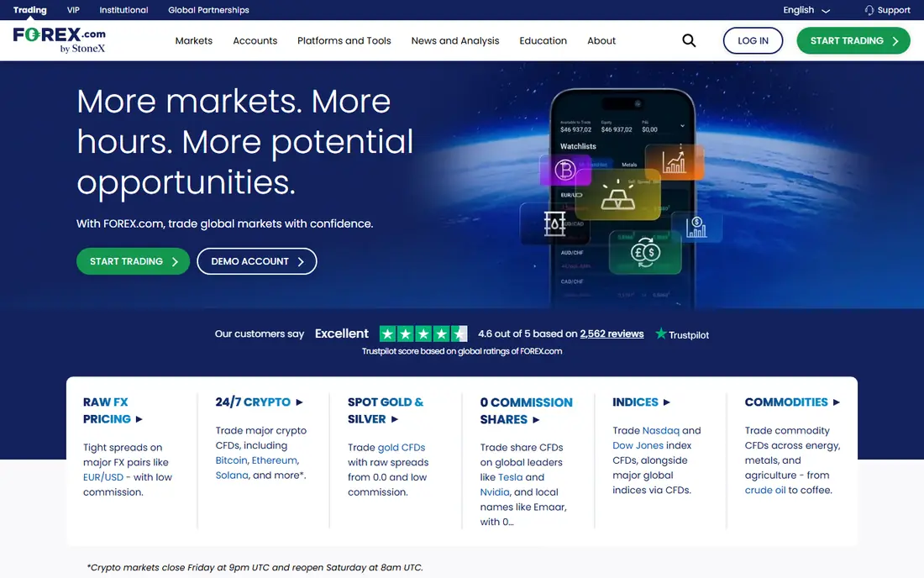Click the COMMODITIES heading
This screenshot has height=578, width=924.
[786, 402]
